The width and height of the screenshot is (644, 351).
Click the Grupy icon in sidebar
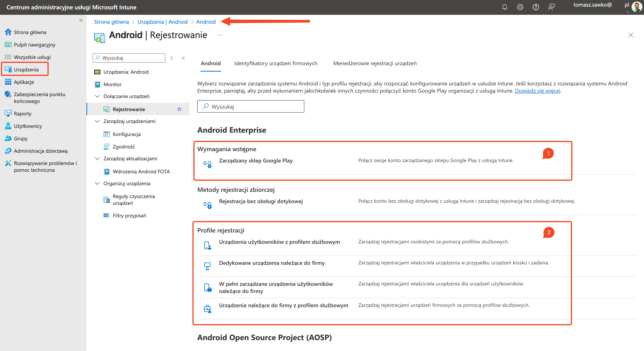(x=8, y=138)
